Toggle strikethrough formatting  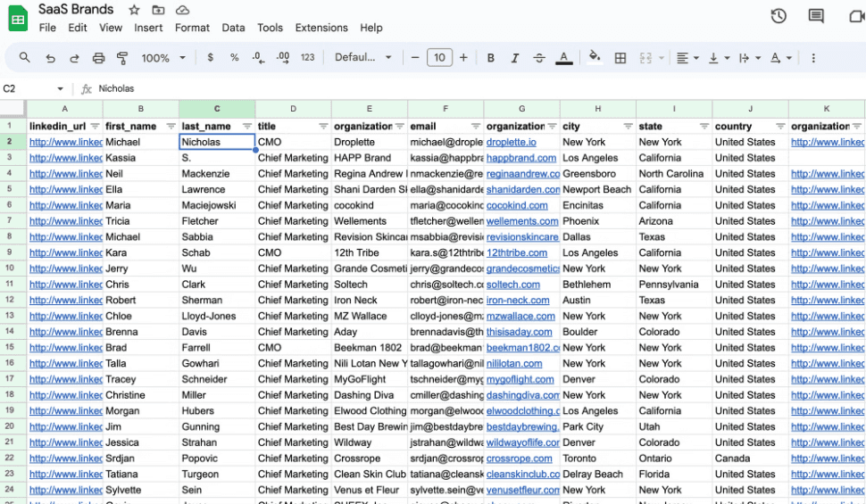(539, 58)
